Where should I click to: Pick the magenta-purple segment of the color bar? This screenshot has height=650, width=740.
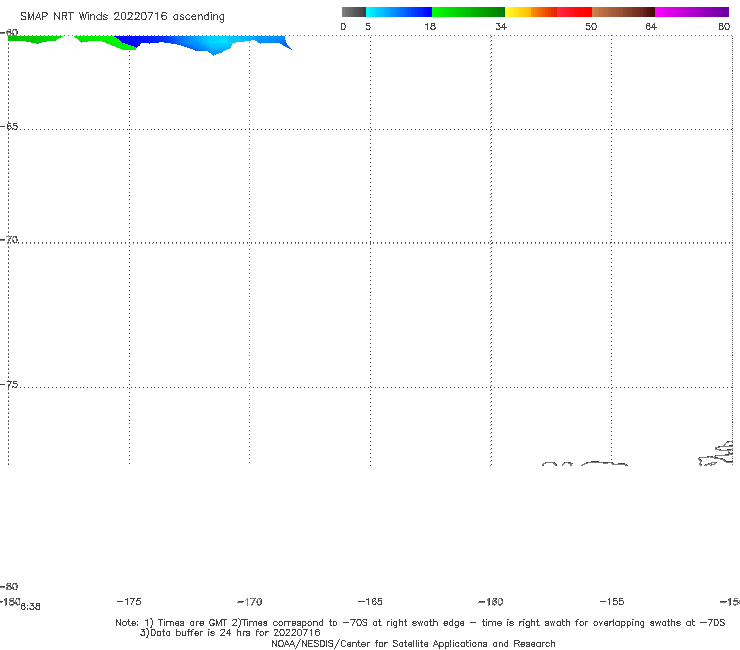[692, 12]
